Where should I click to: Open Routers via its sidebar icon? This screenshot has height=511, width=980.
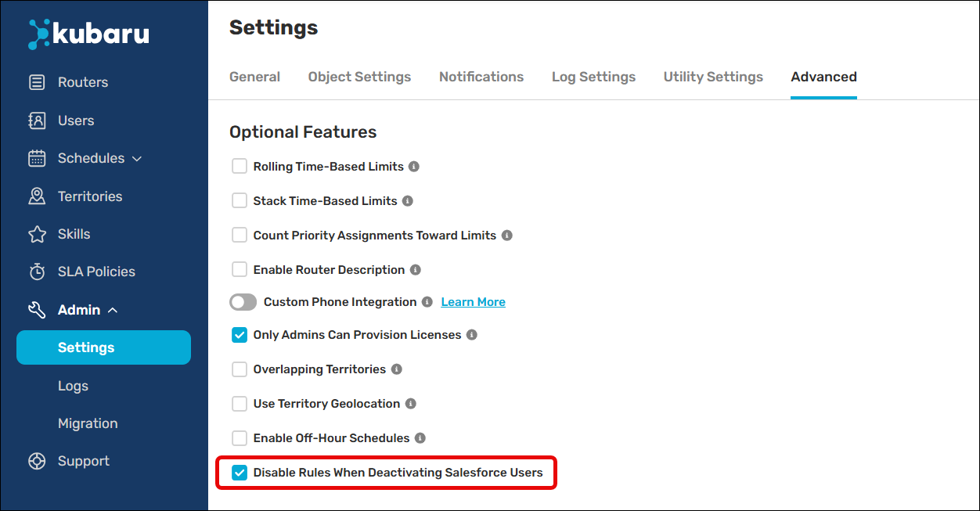[x=37, y=82]
